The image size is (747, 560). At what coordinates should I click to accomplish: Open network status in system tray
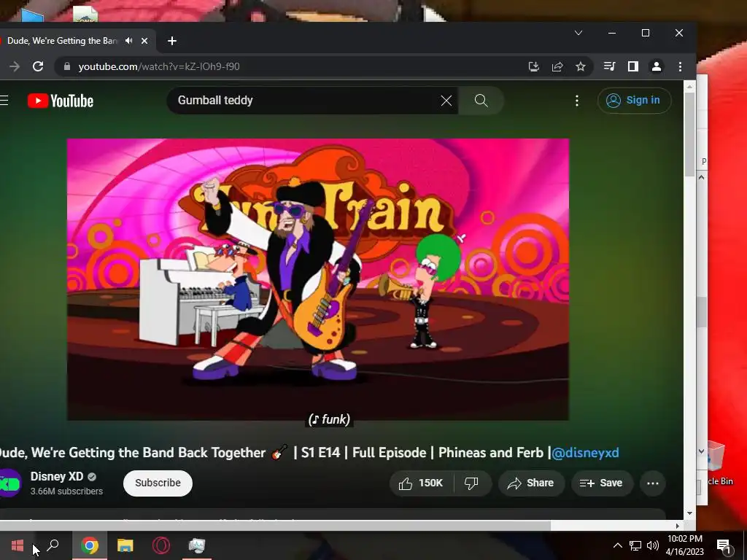[x=635, y=545]
